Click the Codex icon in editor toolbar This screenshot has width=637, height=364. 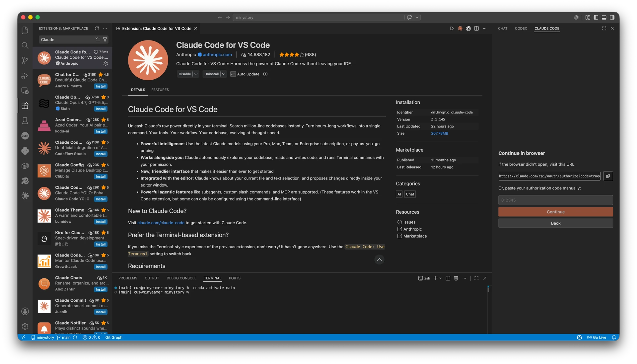point(468,29)
